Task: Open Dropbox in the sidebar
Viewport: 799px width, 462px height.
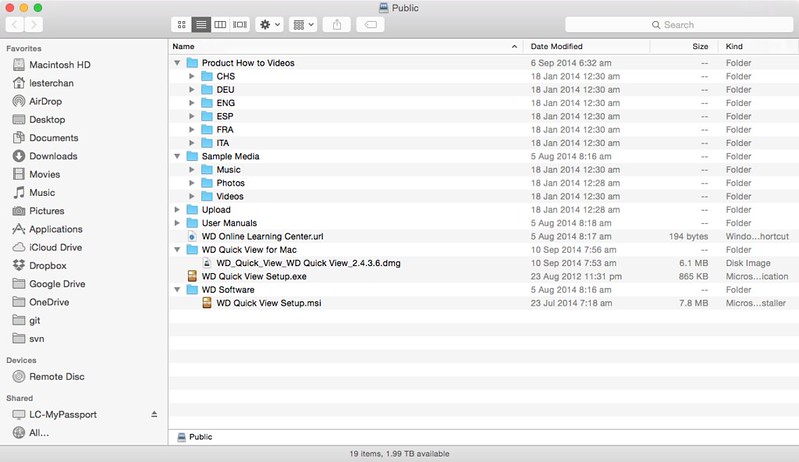Action: pos(46,265)
